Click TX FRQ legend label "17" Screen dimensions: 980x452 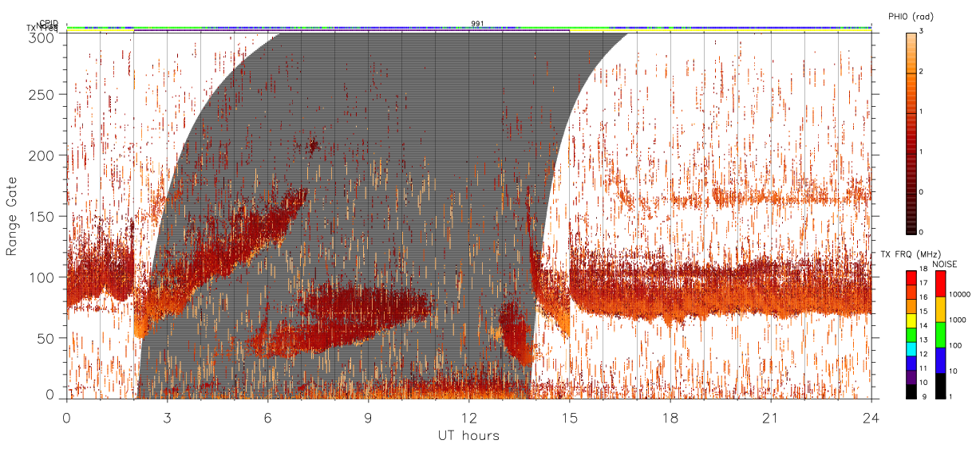pyautogui.click(x=923, y=282)
